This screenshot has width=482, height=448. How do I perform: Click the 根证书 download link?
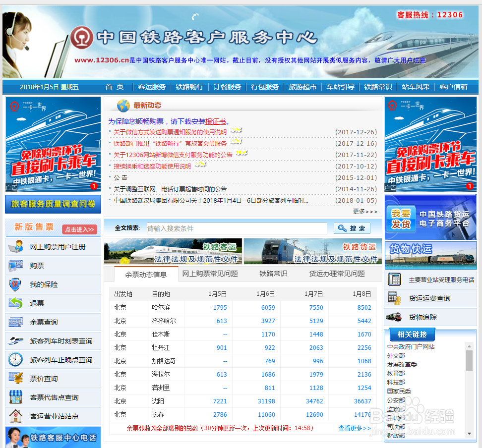216,121
